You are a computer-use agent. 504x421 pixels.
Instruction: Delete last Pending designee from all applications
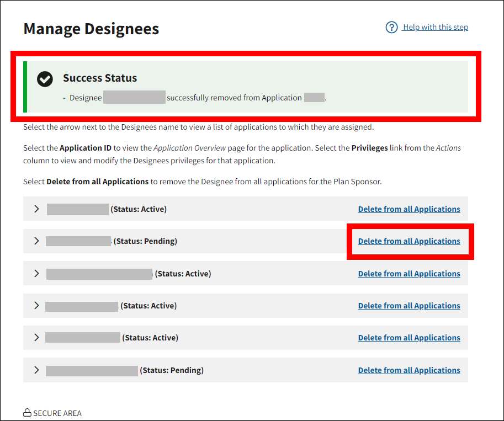click(408, 370)
